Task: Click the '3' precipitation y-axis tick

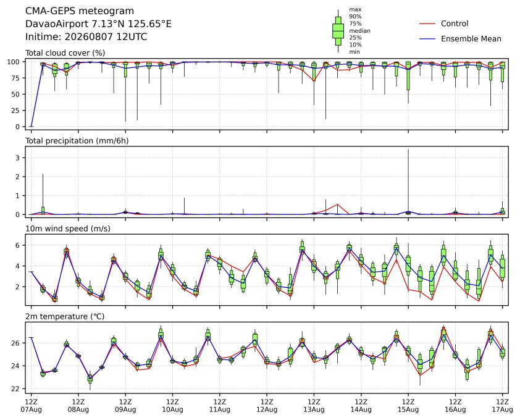Action: click(x=18, y=158)
